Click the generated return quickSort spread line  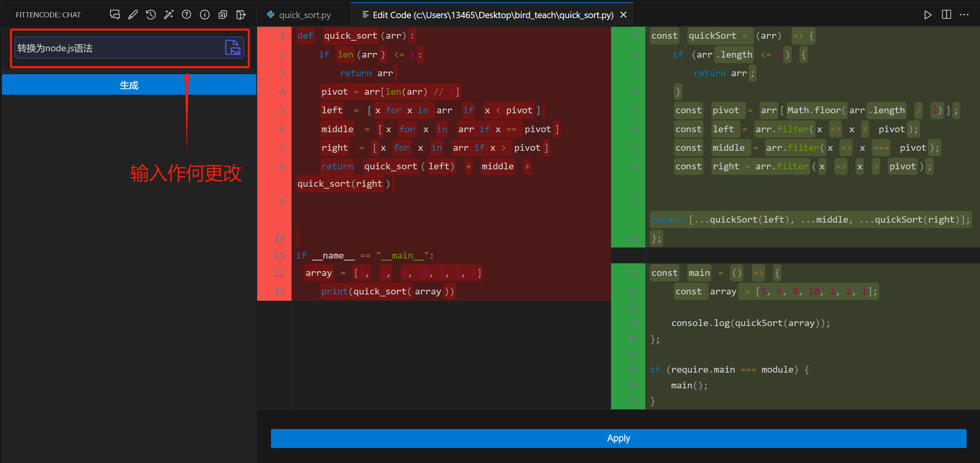(809, 219)
